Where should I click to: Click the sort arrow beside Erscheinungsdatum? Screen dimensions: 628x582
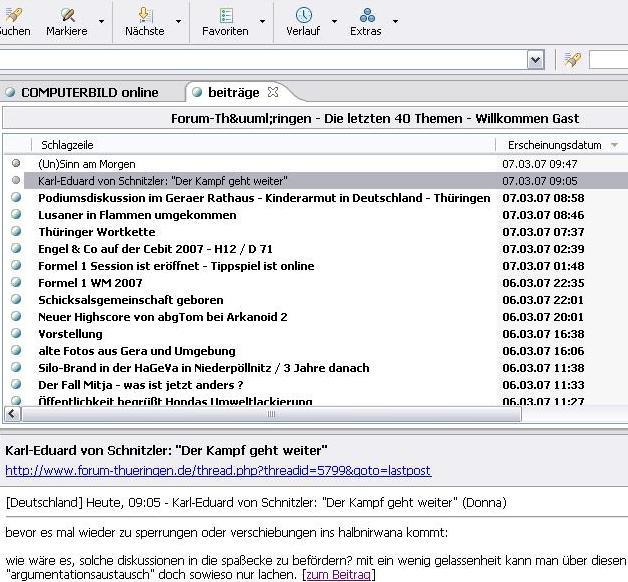[x=614, y=145]
